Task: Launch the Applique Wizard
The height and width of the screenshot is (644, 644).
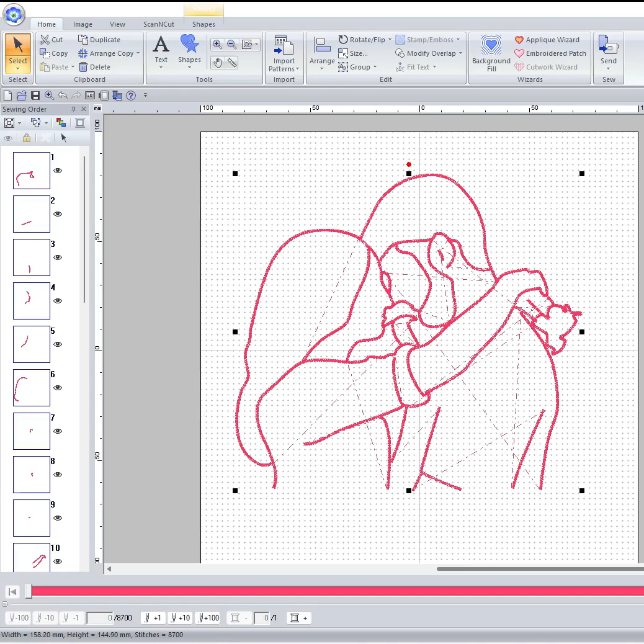Action: pyautogui.click(x=546, y=40)
